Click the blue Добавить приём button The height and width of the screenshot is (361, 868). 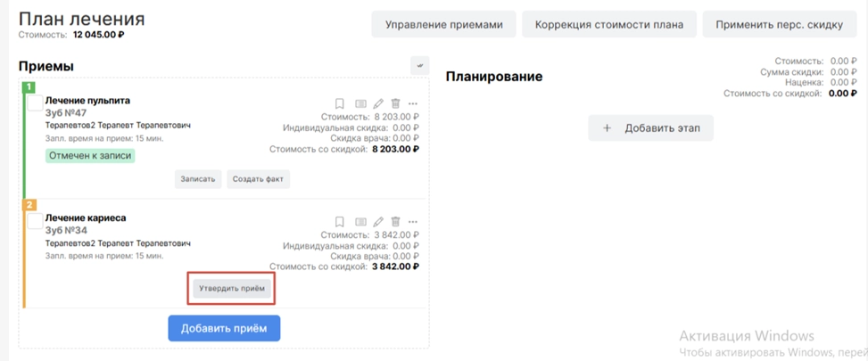[224, 328]
